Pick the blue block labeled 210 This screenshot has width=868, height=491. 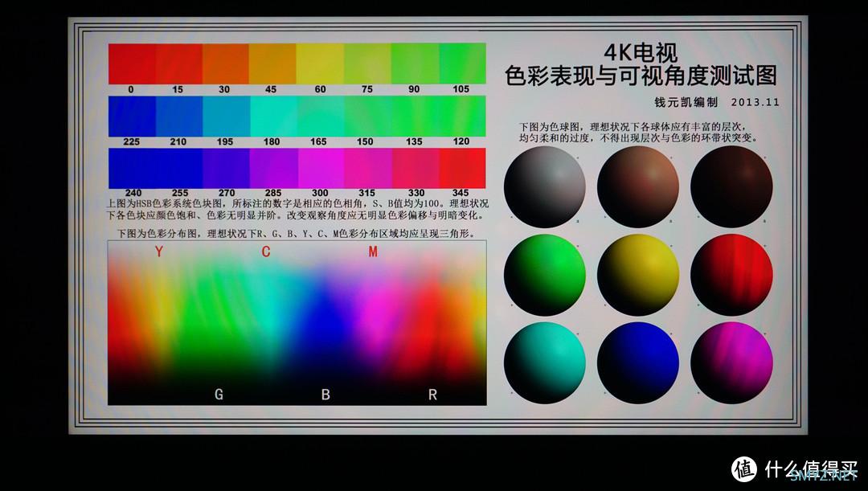(178, 117)
